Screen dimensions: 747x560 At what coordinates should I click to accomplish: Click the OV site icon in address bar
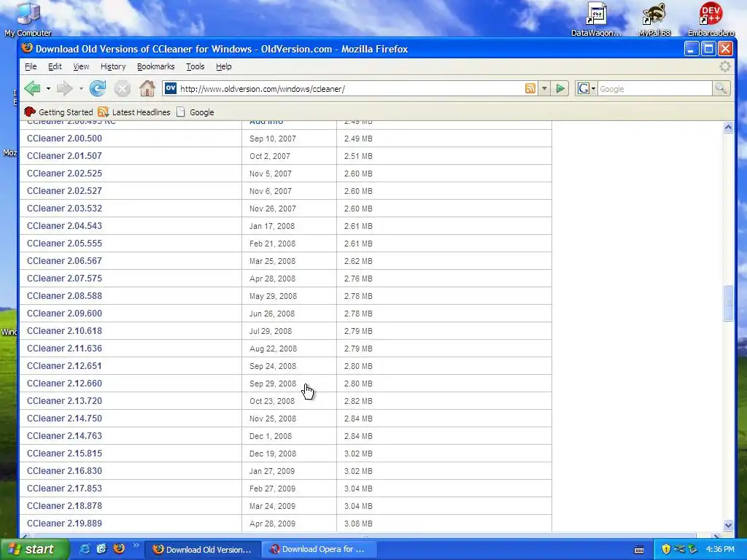(171, 88)
